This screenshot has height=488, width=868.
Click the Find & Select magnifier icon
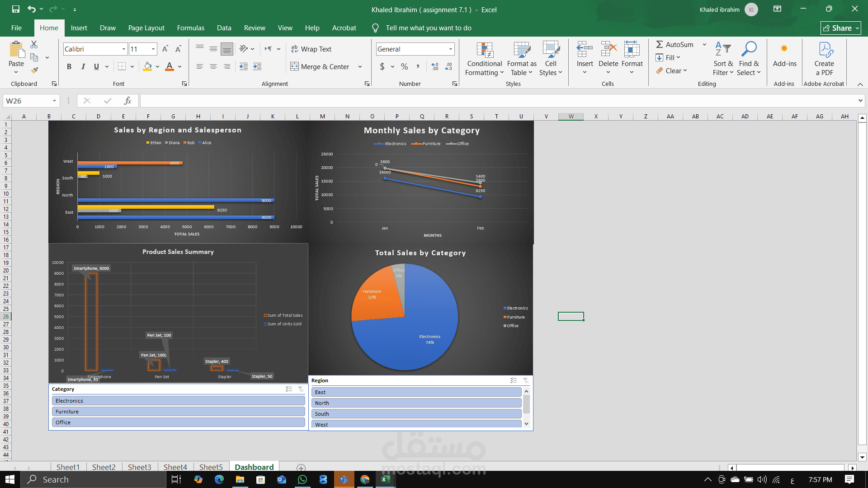point(749,49)
